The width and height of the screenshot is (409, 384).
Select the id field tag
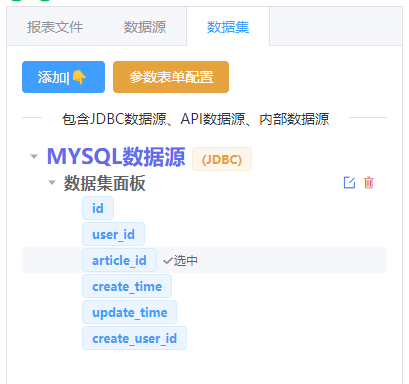click(98, 208)
